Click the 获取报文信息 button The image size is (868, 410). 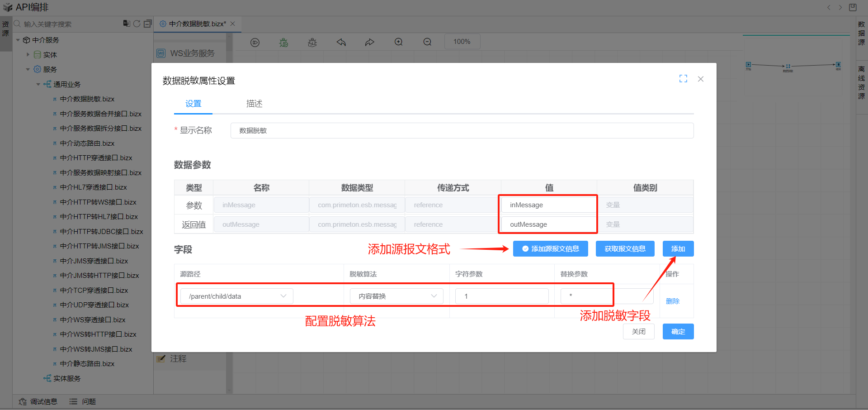pos(625,248)
